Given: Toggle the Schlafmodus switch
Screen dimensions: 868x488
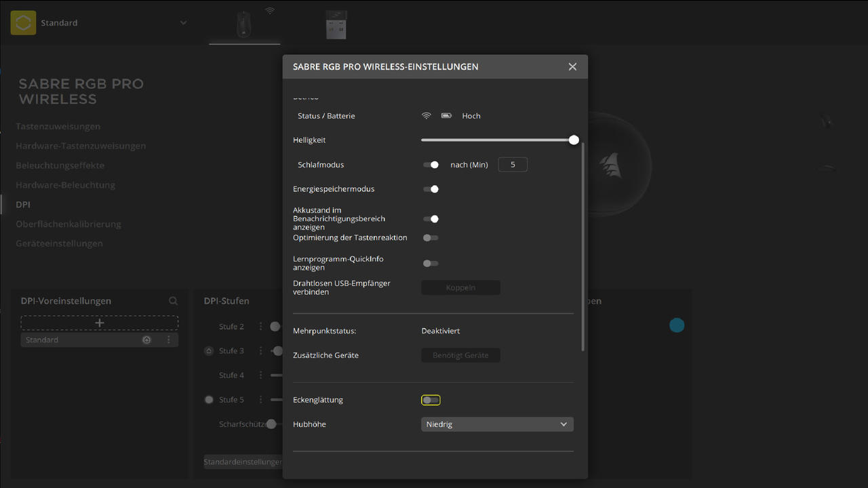Looking at the screenshot, I should point(431,165).
